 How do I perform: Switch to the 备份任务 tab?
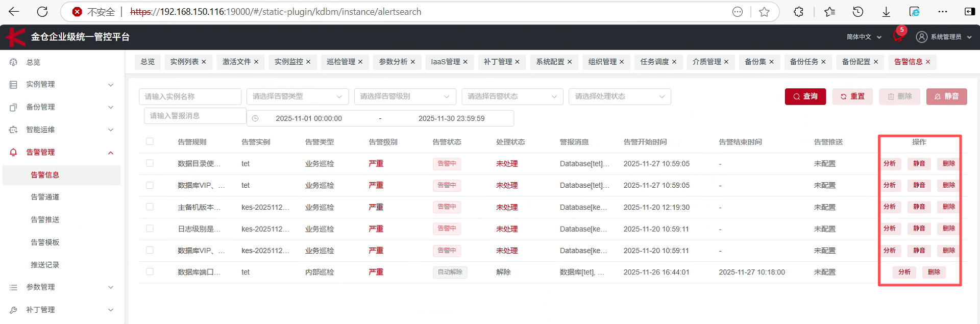click(x=803, y=62)
